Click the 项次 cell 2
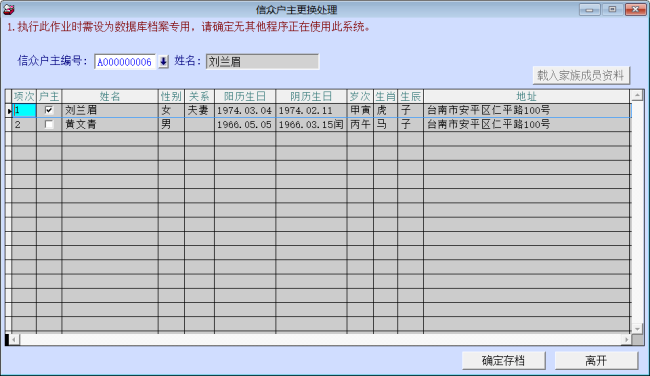 [x=24, y=124]
